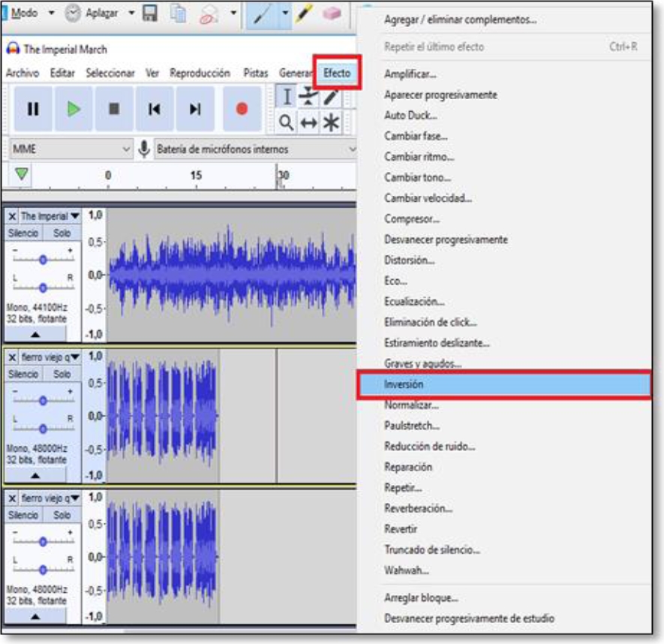Collapse The Imperial track using up arrow
The image size is (664, 644).
click(36, 333)
